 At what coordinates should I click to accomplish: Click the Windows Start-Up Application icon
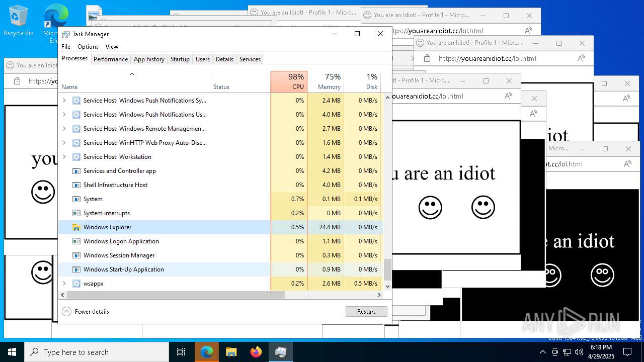click(76, 269)
